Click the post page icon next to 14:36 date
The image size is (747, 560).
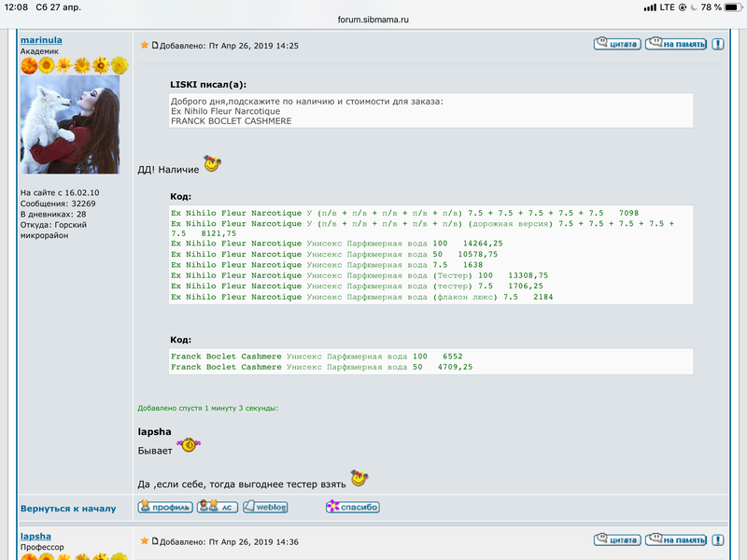(x=155, y=541)
